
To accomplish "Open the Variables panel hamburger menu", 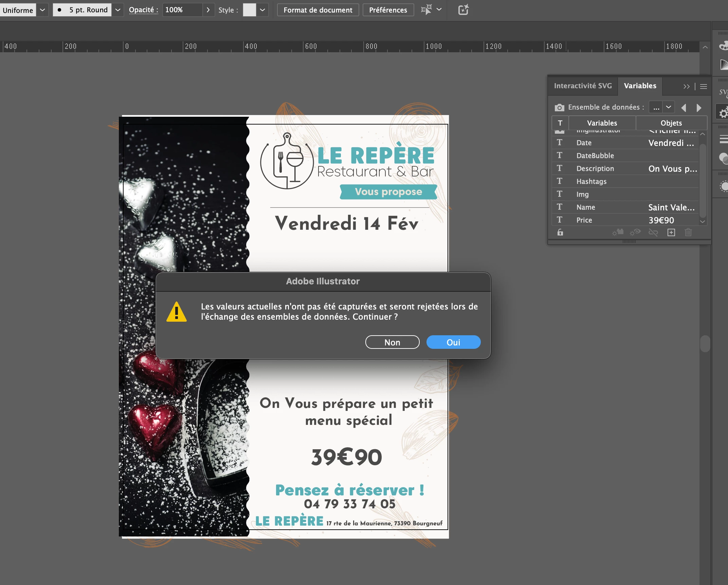I will click(x=704, y=87).
